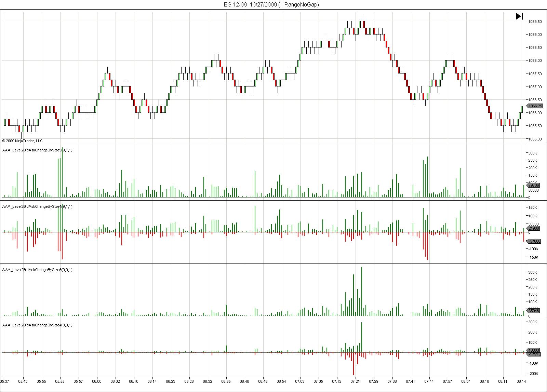Select the 35946 value marker

[x=533, y=311]
